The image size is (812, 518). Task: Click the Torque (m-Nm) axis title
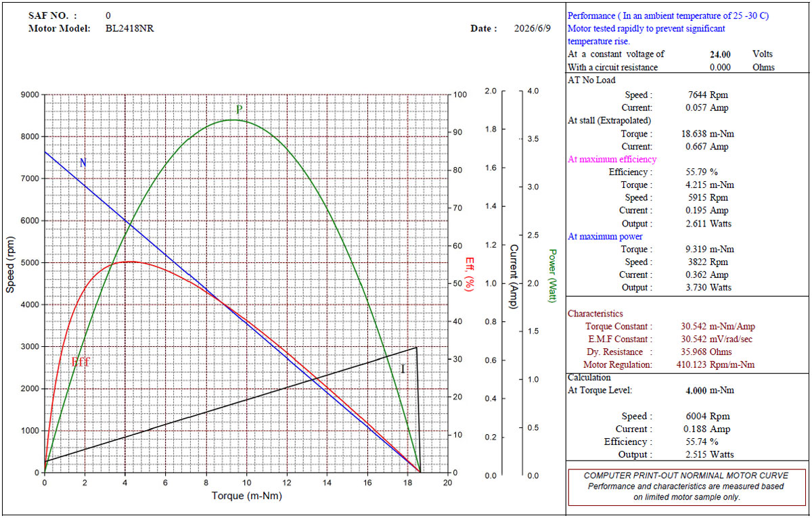[247, 496]
